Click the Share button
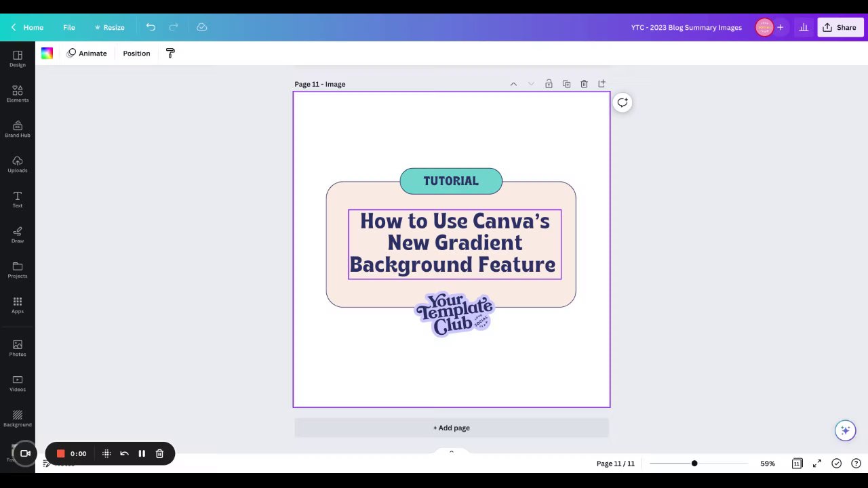This screenshot has height=488, width=868. coord(840,27)
